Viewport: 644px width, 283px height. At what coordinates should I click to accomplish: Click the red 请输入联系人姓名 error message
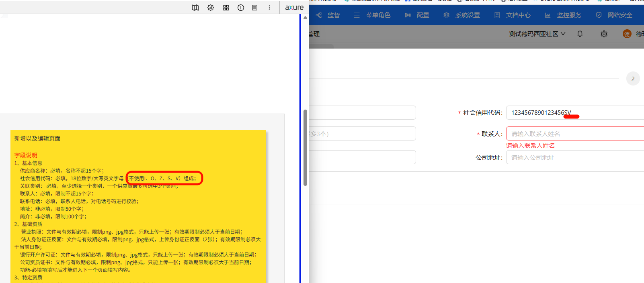pos(530,145)
